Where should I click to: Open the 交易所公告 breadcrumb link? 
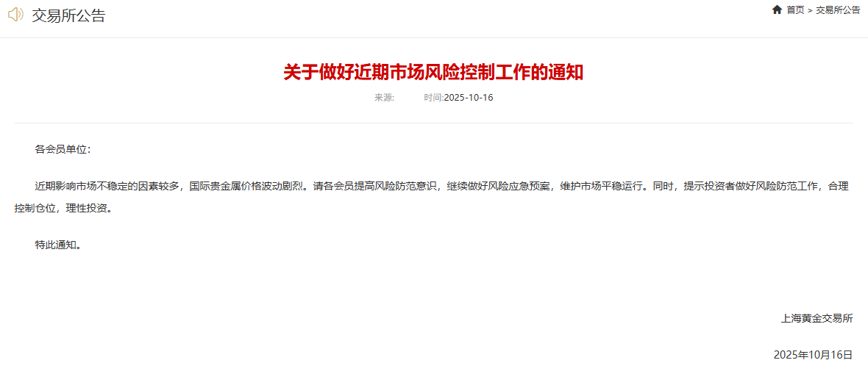coord(838,10)
